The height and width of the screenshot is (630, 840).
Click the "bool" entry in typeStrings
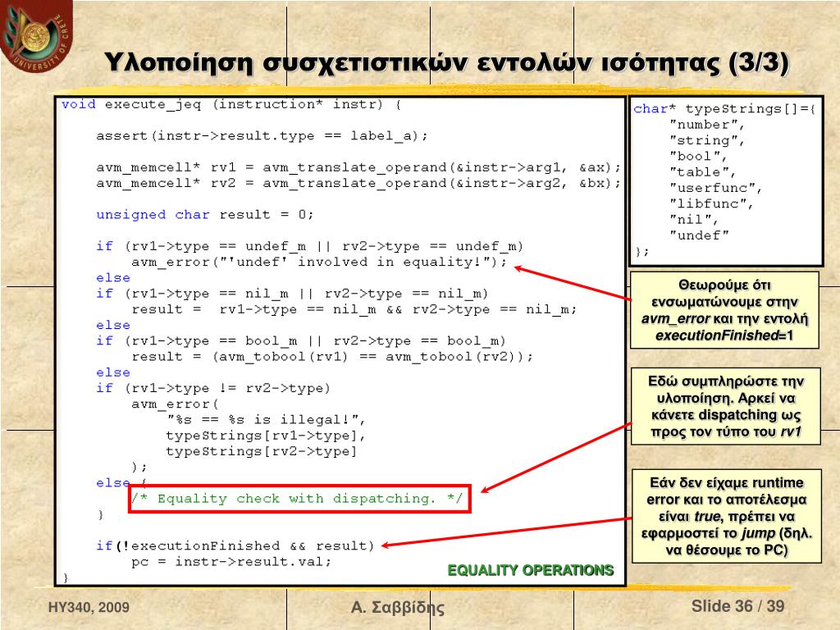(698, 157)
